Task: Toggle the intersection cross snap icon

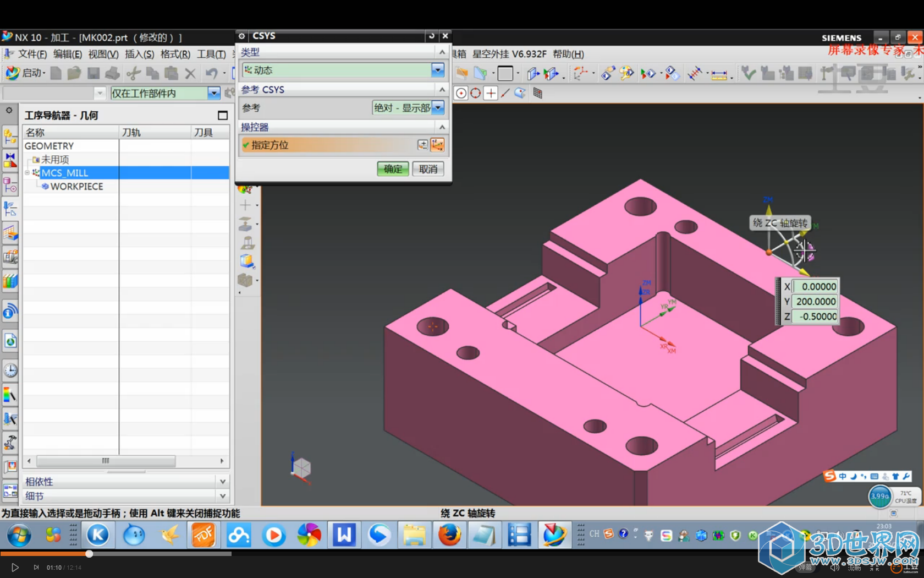Action: pos(491,93)
